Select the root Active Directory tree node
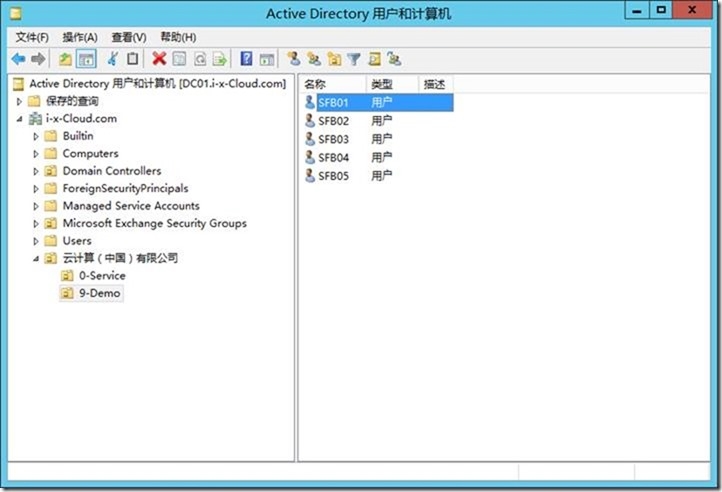Image resolution: width=722 pixels, height=492 pixels. pyautogui.click(x=157, y=83)
